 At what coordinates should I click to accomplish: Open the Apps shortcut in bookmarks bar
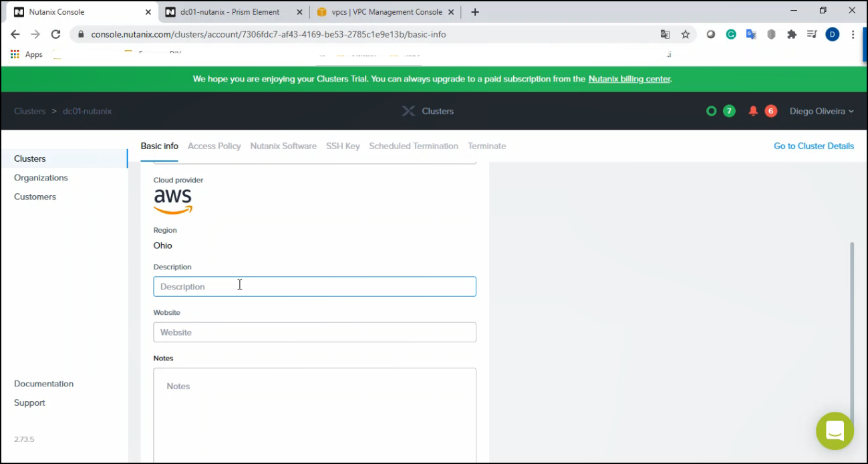tap(27, 55)
